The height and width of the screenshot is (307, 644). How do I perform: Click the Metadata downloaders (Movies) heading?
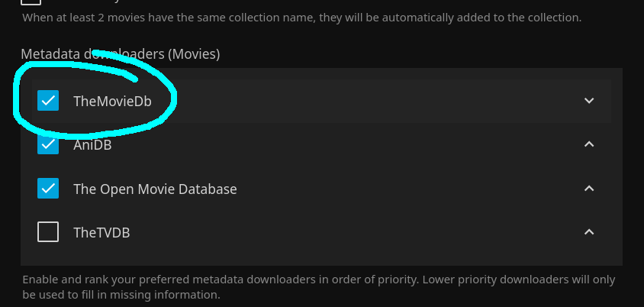point(120,54)
